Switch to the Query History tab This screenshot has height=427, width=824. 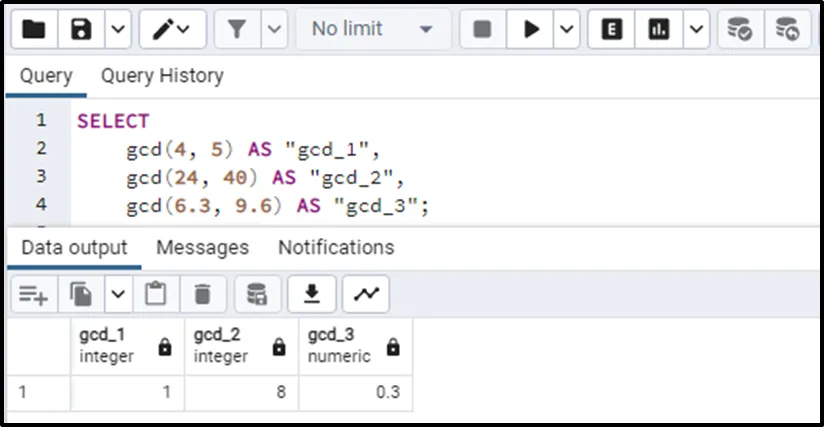pos(162,76)
